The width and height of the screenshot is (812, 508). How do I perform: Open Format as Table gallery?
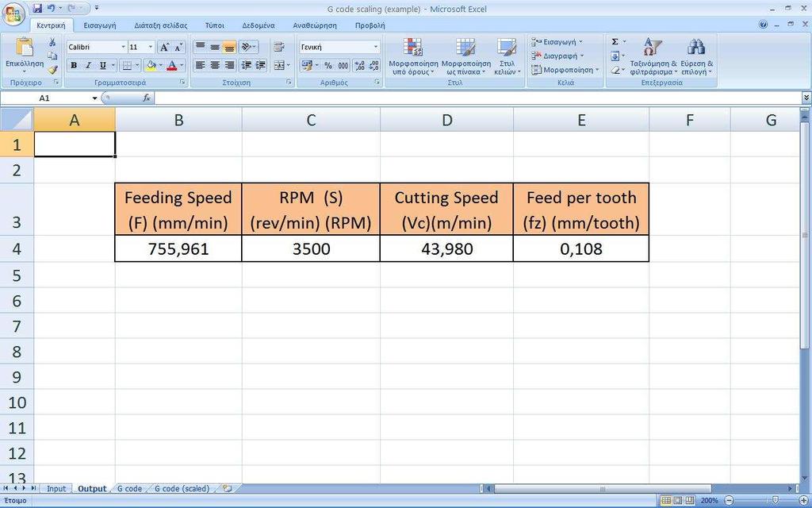(x=466, y=56)
